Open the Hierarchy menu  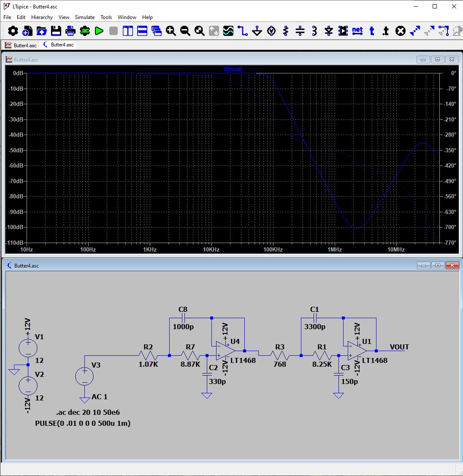tap(42, 17)
